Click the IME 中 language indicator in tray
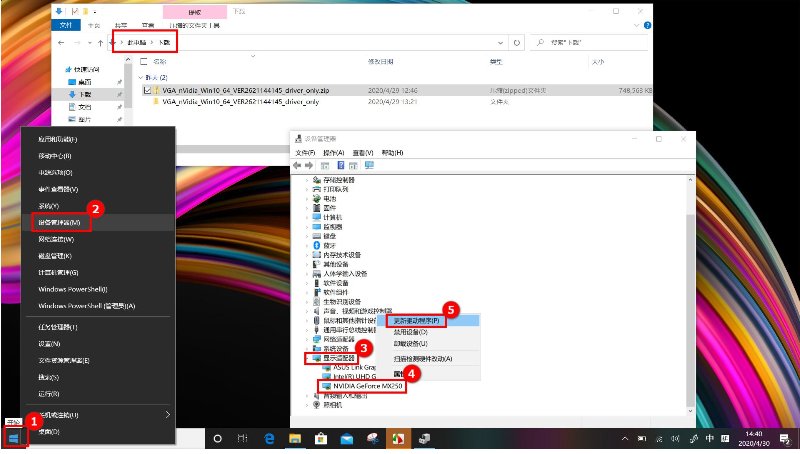Viewport: 800px width, 454px height. click(x=710, y=438)
